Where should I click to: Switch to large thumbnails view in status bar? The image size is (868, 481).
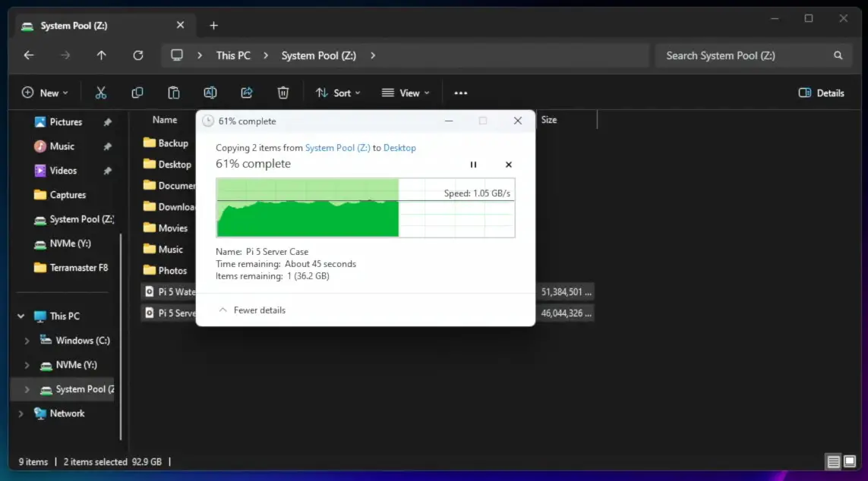[849, 461]
